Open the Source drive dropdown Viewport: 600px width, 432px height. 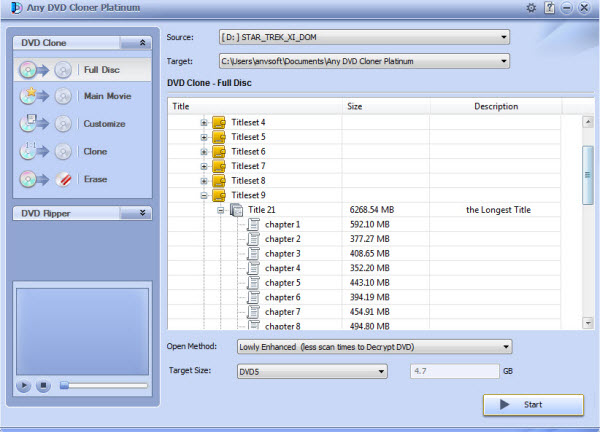[504, 37]
